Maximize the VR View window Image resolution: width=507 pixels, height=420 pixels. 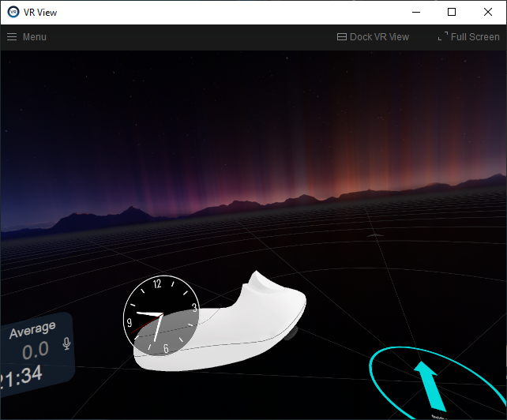point(452,13)
